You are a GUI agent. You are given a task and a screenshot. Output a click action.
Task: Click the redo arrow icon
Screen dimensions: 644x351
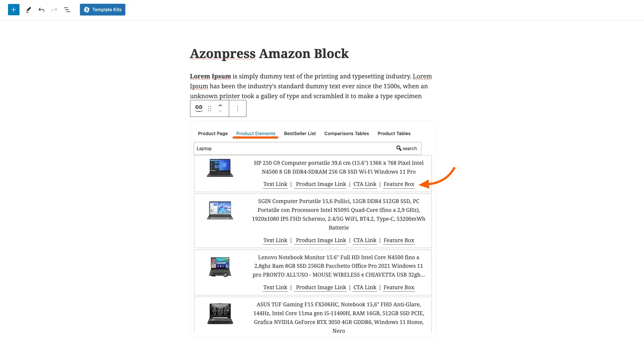pyautogui.click(x=54, y=10)
